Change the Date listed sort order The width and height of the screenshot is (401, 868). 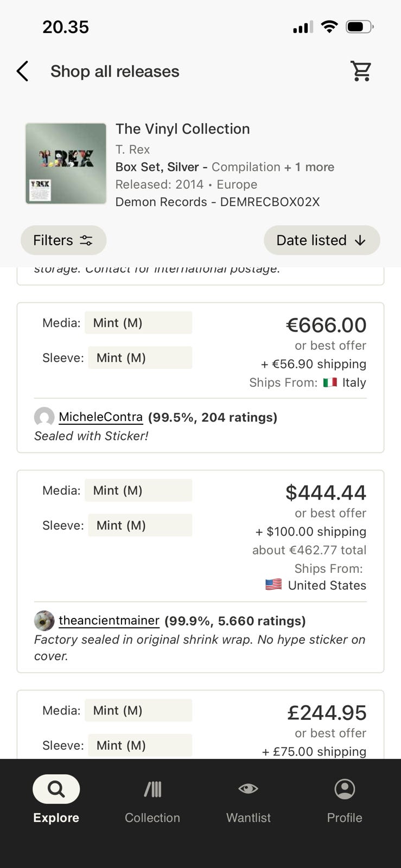coord(321,240)
